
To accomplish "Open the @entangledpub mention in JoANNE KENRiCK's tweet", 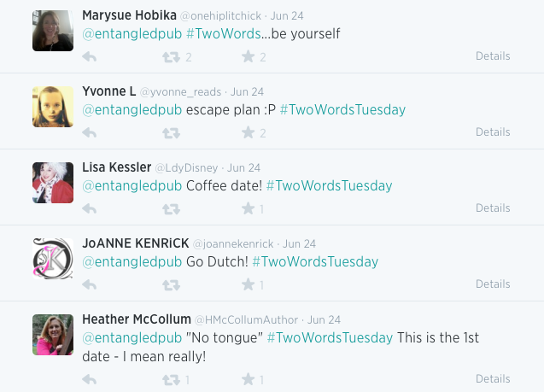I will pos(132,261).
